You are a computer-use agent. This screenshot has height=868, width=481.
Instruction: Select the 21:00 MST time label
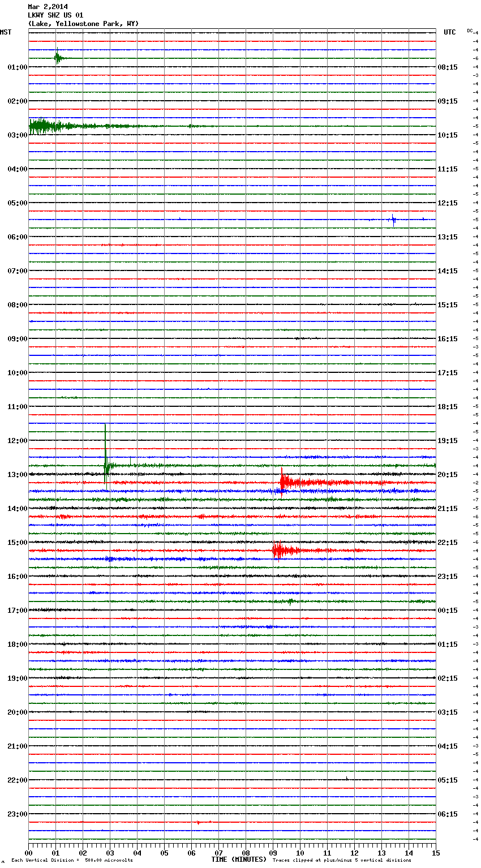click(x=18, y=746)
